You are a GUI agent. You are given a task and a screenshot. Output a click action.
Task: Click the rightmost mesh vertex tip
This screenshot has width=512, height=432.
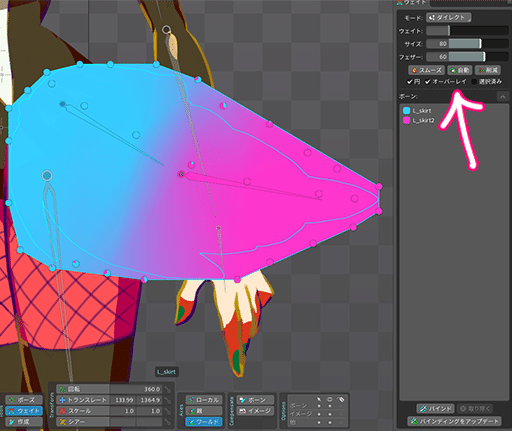coord(379,186)
